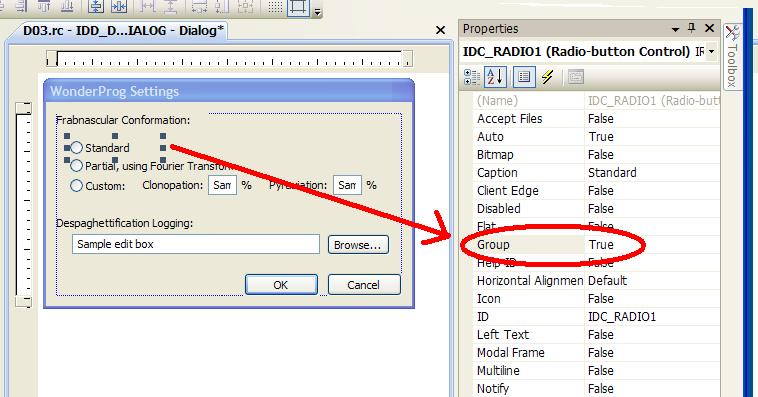Toggle the dialog editor grid icon
This screenshot has height=397, width=758.
click(275, 6)
